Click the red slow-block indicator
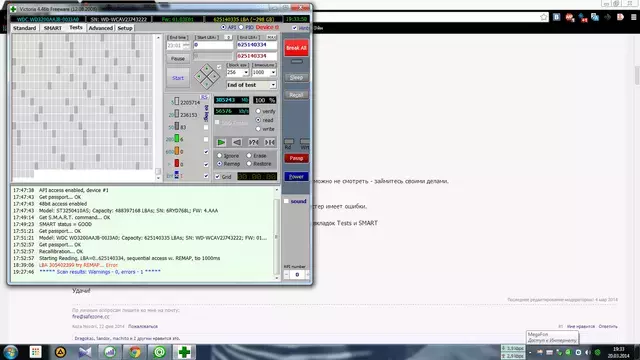The height and width of the screenshot is (360, 640). (x=177, y=163)
